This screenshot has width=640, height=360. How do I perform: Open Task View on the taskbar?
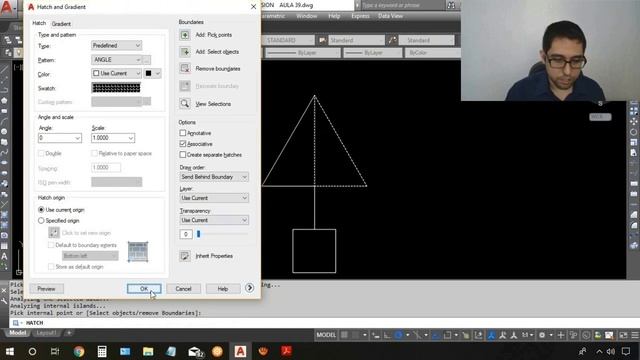point(55,351)
